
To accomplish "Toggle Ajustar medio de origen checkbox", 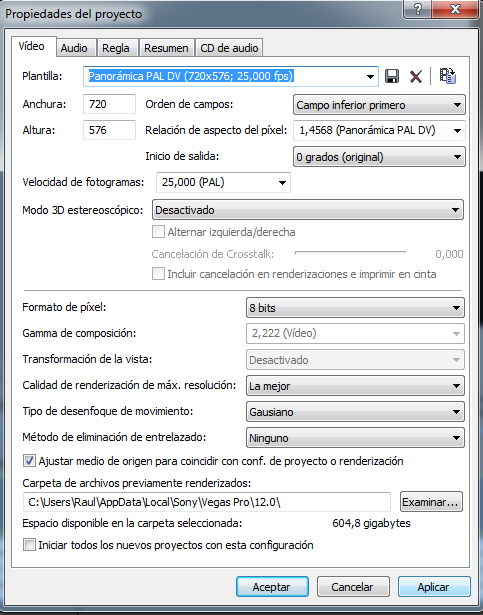I will [29, 460].
